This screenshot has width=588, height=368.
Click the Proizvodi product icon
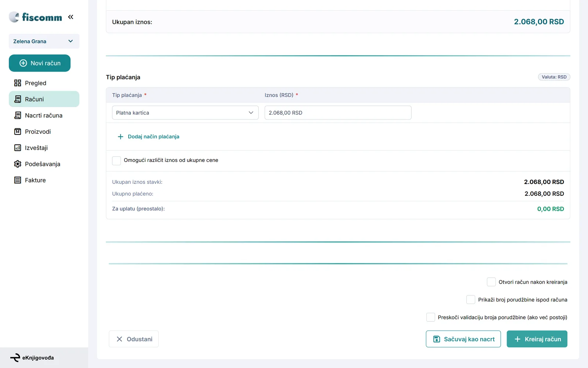pyautogui.click(x=18, y=131)
